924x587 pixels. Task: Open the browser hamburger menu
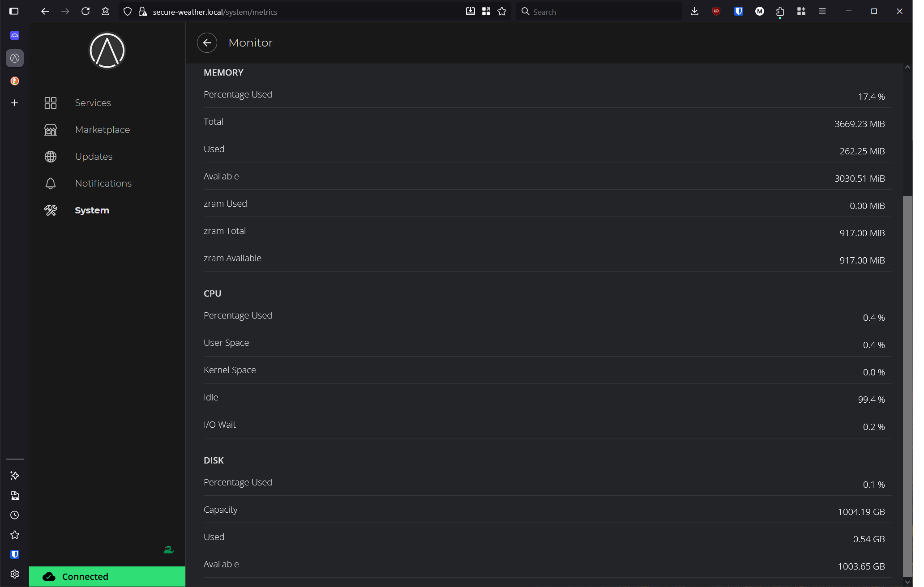point(822,12)
